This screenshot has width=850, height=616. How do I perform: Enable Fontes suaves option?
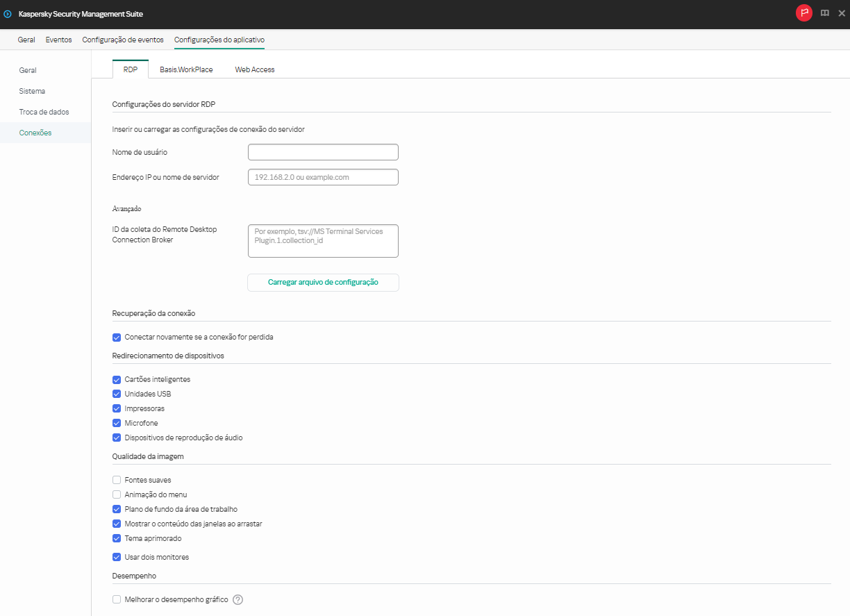point(117,479)
